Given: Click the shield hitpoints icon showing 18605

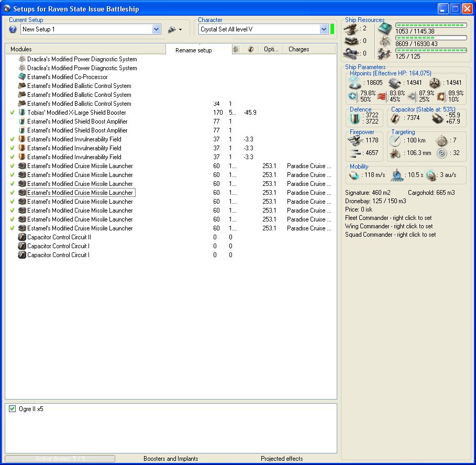Looking at the screenshot, I should coord(355,83).
